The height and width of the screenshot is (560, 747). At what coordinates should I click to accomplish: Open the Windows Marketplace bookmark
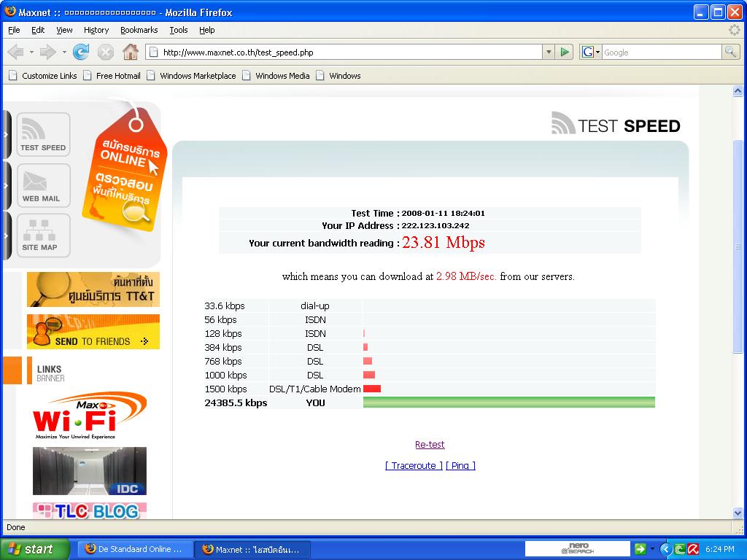click(192, 76)
